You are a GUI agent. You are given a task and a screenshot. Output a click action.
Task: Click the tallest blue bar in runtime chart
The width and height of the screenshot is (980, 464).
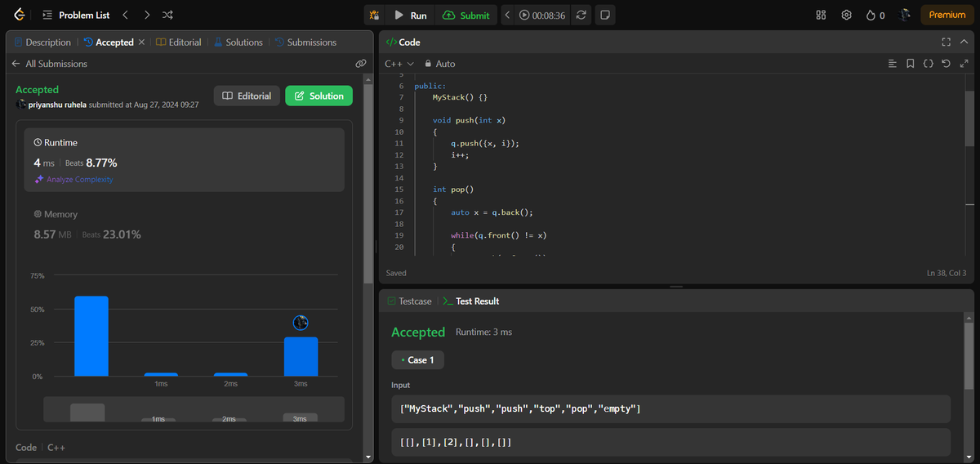click(x=91, y=336)
